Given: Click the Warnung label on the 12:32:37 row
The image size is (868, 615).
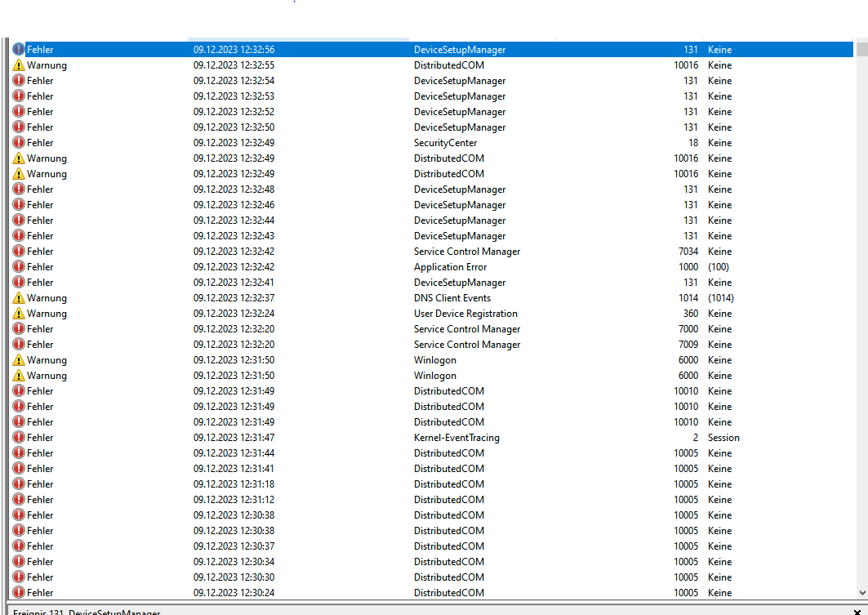Looking at the screenshot, I should 47,297.
